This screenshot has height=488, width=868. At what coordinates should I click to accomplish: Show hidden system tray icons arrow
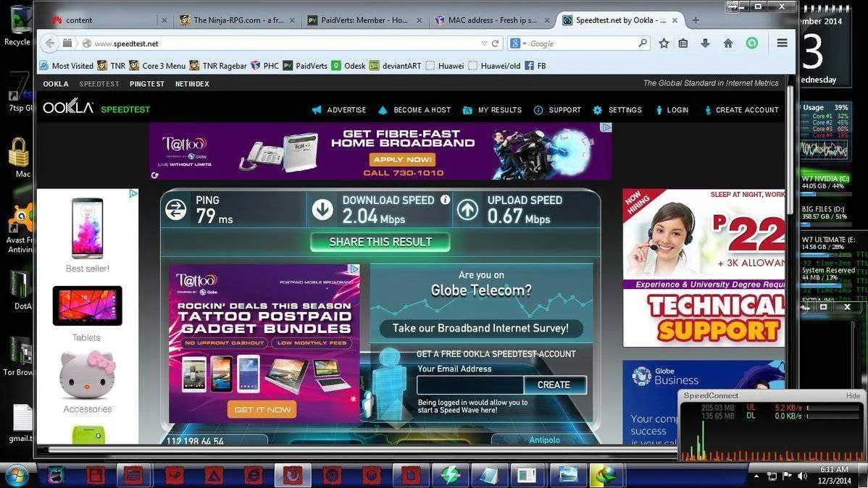click(756, 476)
